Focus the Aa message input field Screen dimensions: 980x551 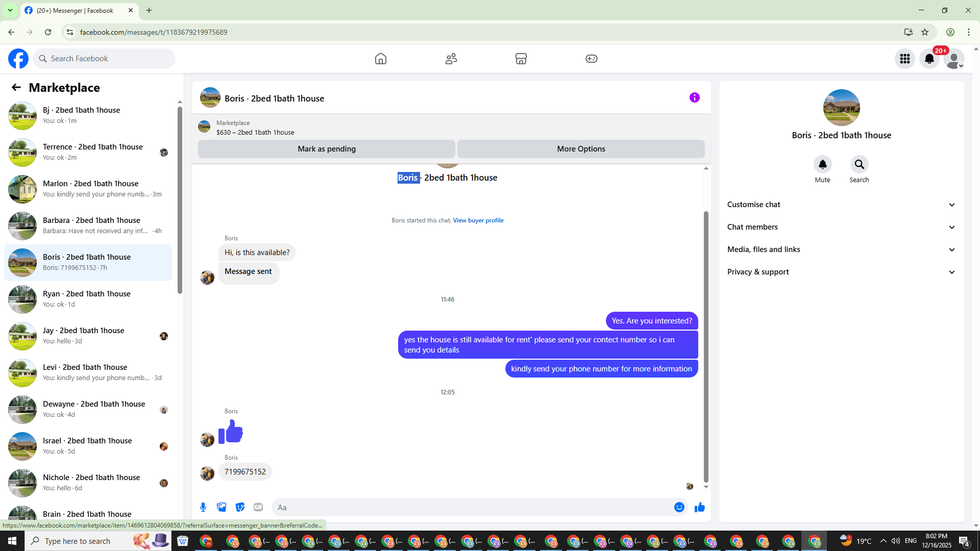coord(472,507)
